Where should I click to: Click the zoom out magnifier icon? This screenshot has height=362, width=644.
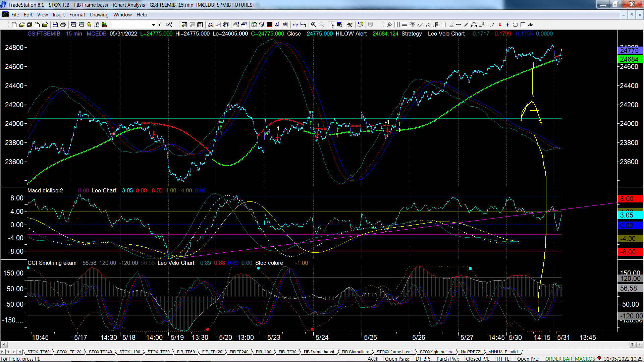pyautogui.click(x=321, y=25)
